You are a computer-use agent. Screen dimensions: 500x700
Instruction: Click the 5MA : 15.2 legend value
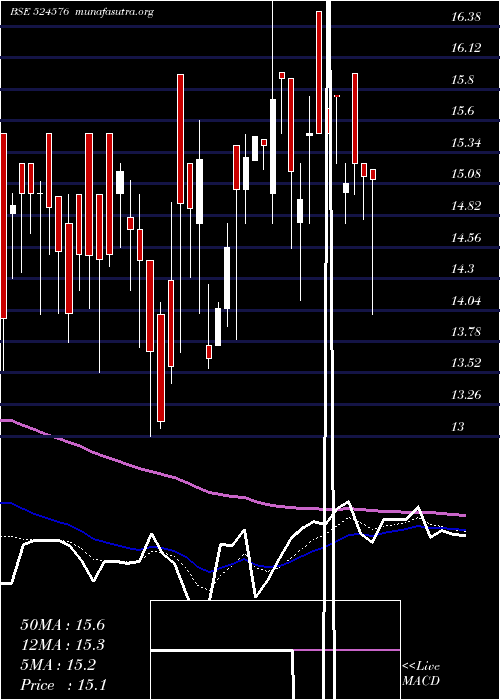click(58, 665)
